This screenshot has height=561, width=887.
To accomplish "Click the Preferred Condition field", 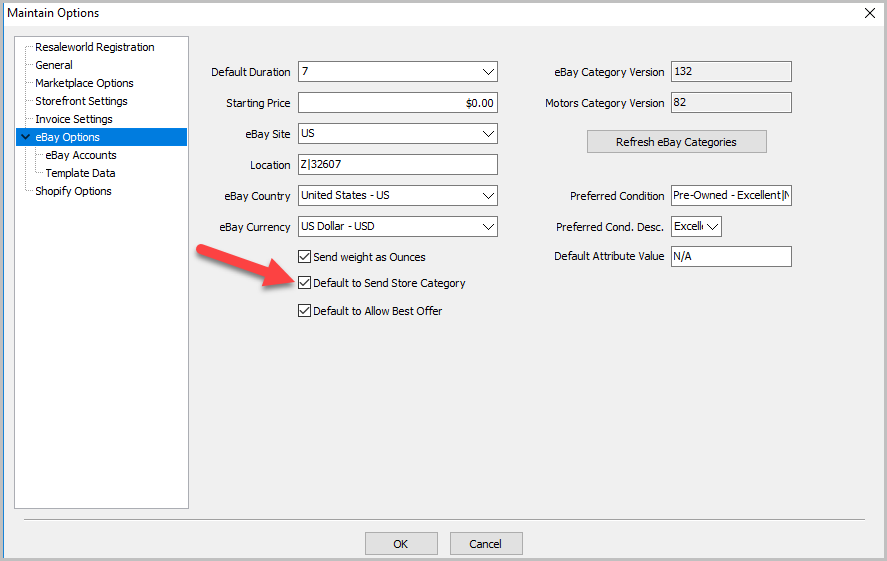I will (731, 196).
